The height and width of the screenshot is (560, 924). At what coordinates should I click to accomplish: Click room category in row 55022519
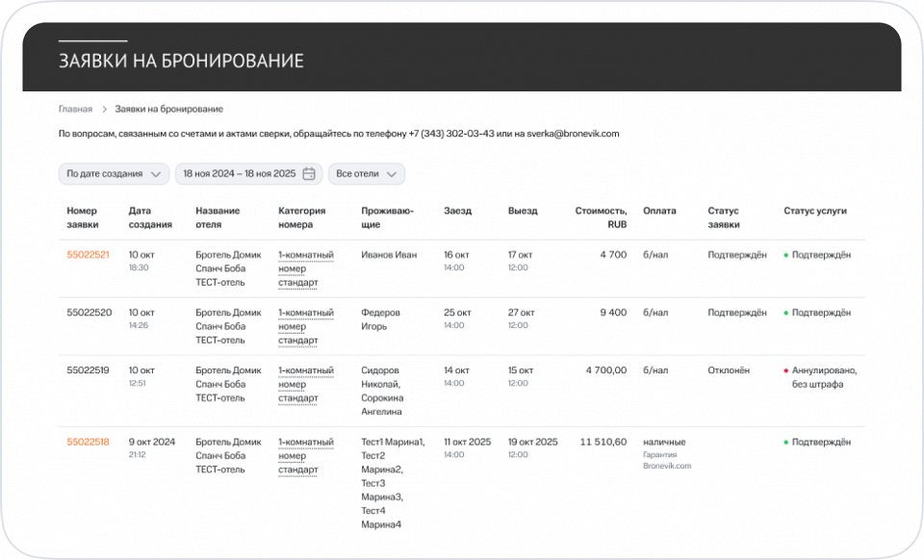306,384
